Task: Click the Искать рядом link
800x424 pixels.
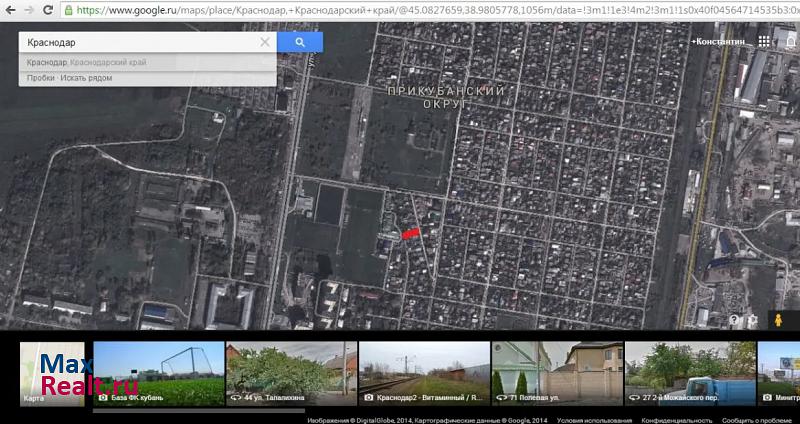Action: tap(87, 78)
